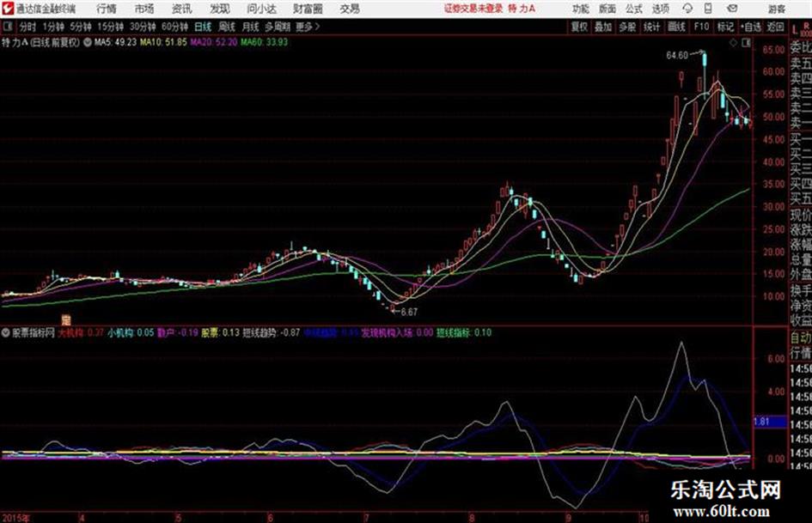Click the 短线指标 0.10 indicator label

pyautogui.click(x=464, y=333)
